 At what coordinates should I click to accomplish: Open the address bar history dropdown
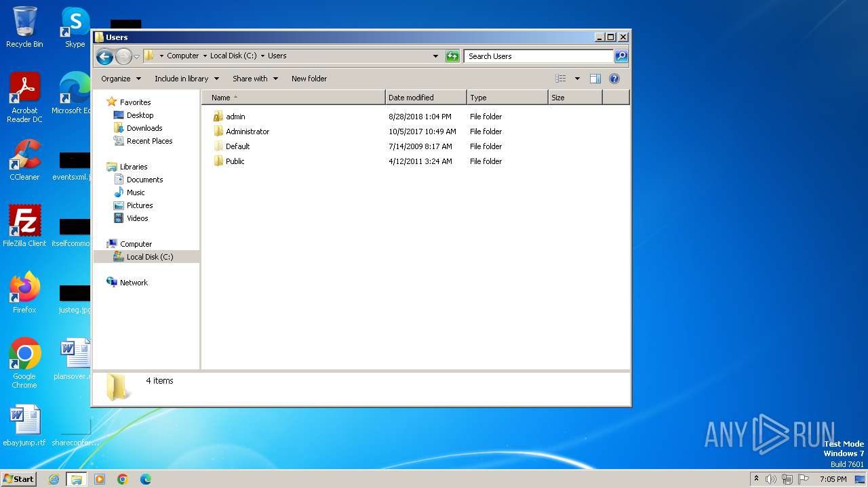(435, 56)
